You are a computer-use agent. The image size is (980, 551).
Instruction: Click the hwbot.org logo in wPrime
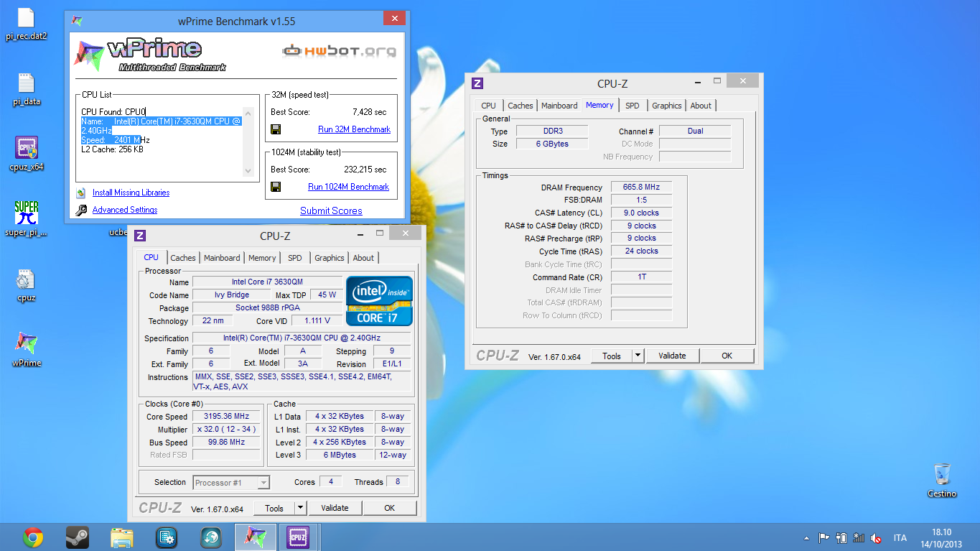(340, 50)
